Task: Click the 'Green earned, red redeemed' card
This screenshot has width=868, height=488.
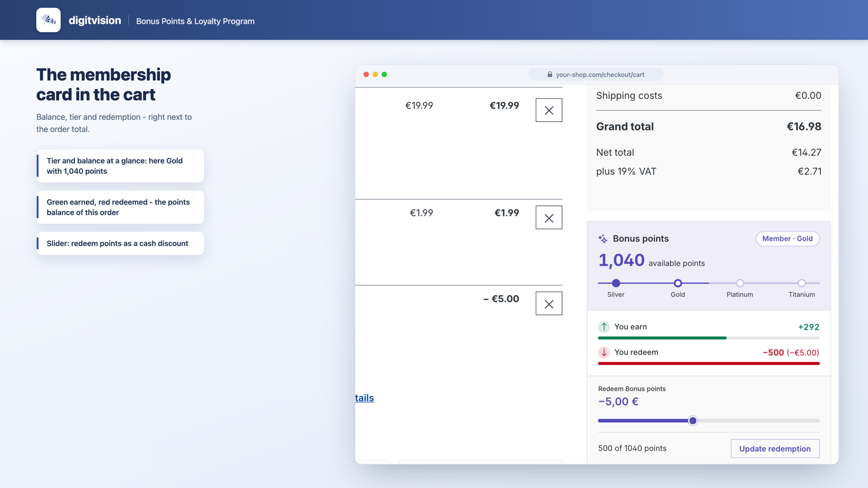Action: [x=120, y=207]
